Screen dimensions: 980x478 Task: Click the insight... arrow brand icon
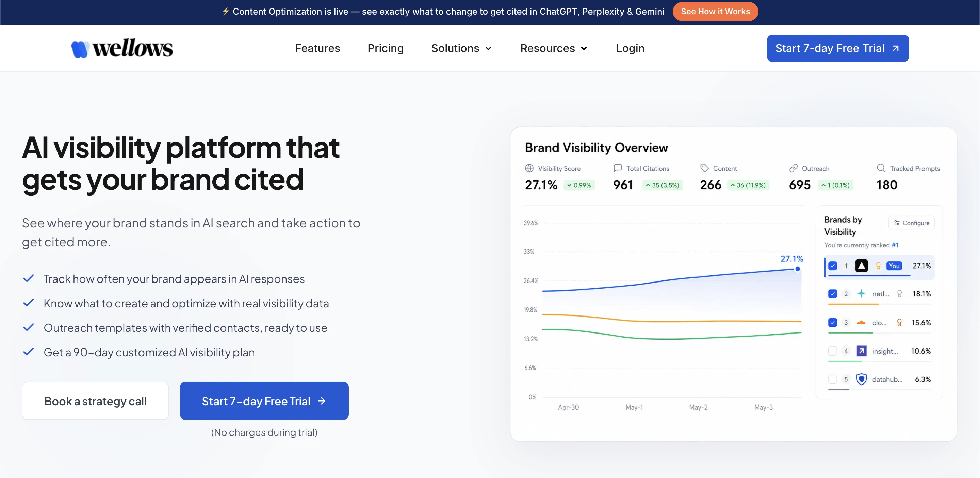tap(861, 351)
